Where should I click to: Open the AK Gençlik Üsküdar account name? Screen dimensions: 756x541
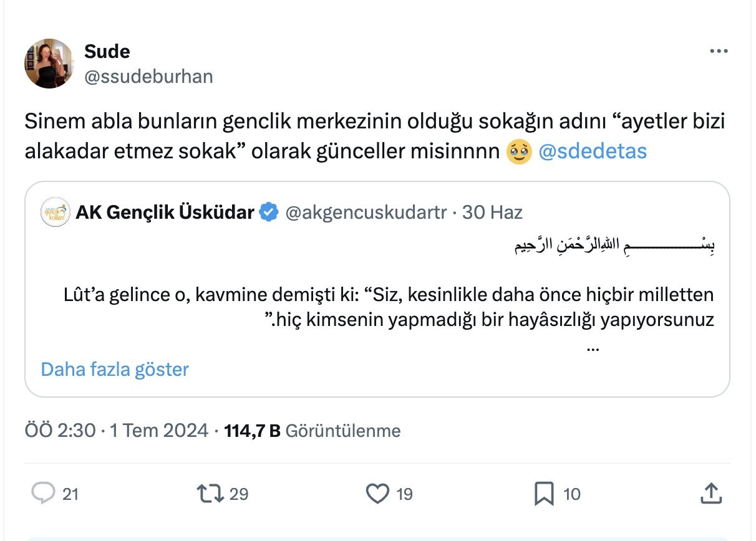click(165, 213)
